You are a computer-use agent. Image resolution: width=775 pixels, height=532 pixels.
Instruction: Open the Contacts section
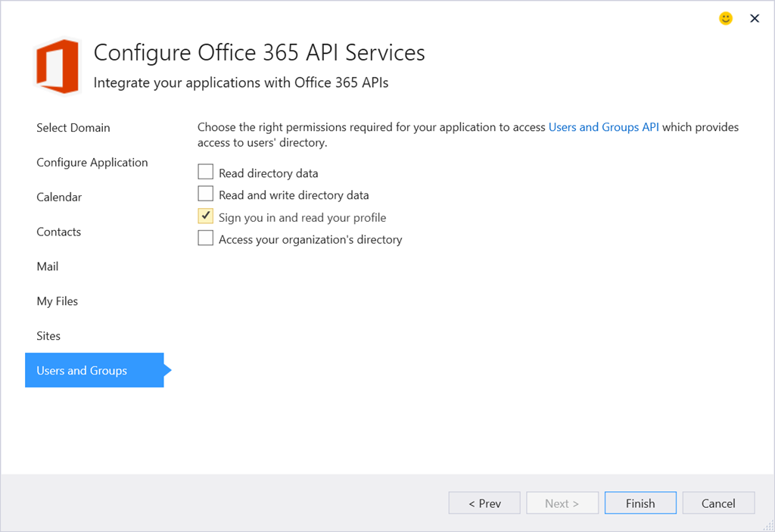(58, 232)
